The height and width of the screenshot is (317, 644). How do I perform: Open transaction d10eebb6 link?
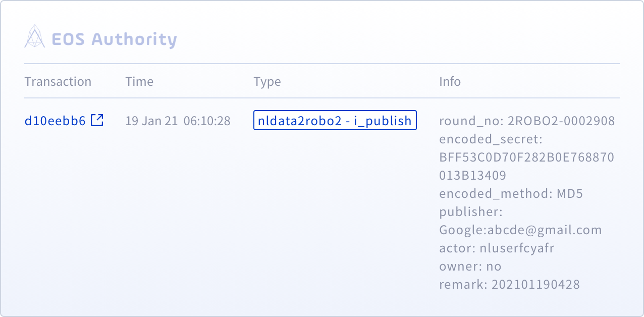(55, 121)
